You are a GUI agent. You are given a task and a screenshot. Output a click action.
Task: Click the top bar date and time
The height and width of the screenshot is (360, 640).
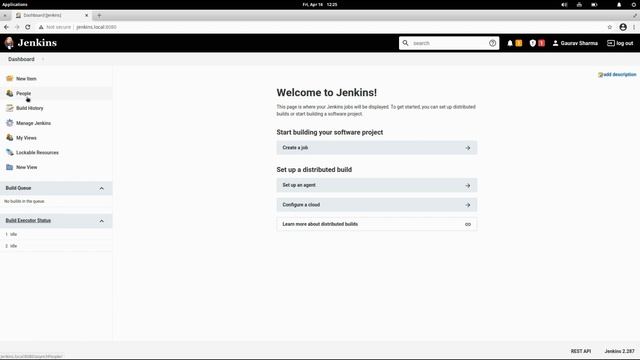point(320,4)
